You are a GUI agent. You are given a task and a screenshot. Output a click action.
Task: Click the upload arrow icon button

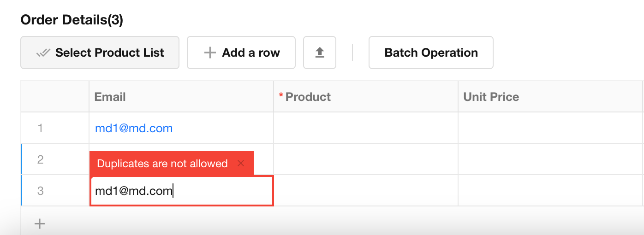(319, 53)
